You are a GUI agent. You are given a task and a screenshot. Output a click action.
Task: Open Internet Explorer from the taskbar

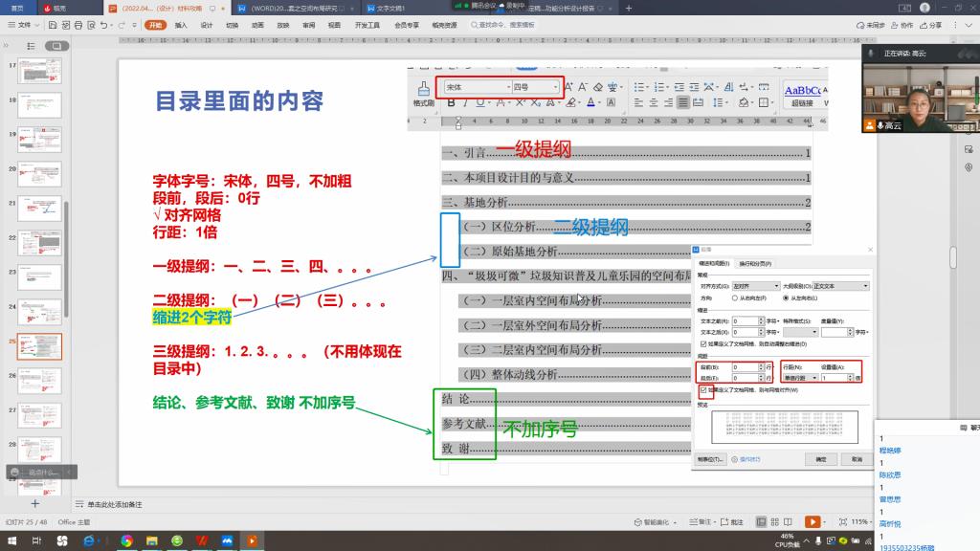point(89,540)
